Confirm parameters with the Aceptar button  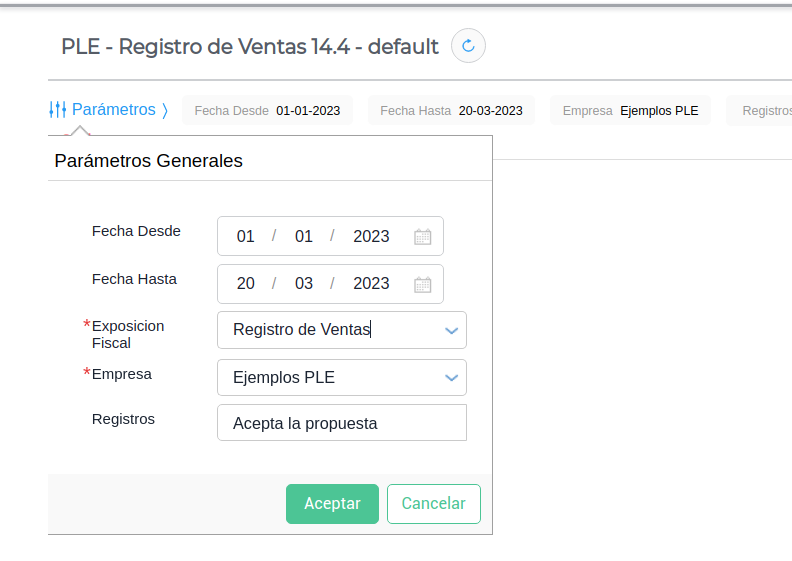[332, 503]
